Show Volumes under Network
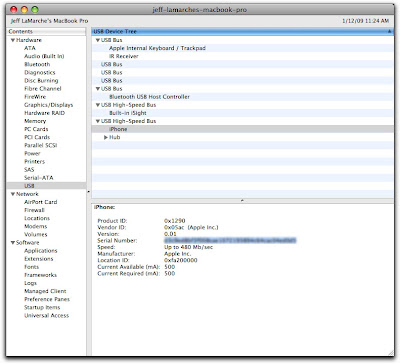 coord(36,235)
